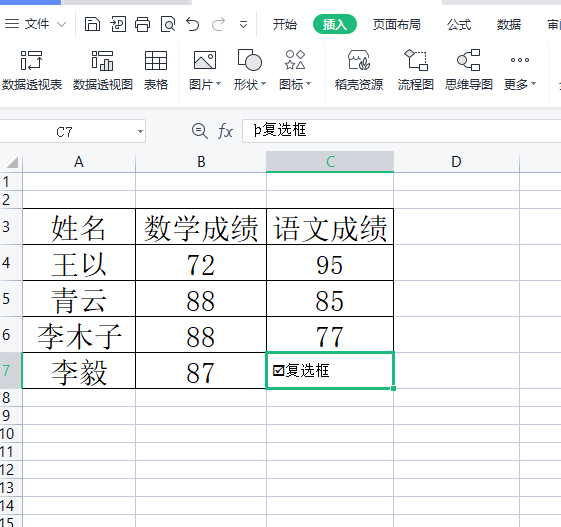Click the 更多 ellipsis icon
This screenshot has height=527, width=561.
pos(520,60)
